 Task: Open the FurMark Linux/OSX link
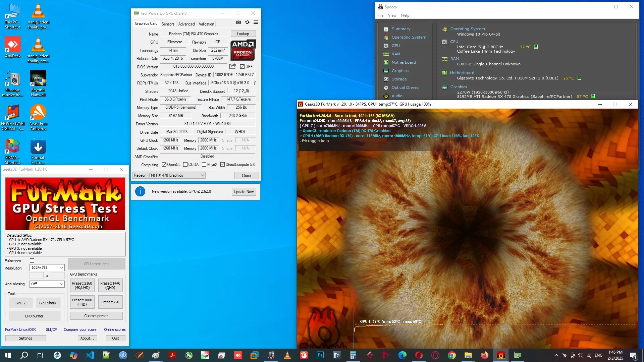coord(20,330)
